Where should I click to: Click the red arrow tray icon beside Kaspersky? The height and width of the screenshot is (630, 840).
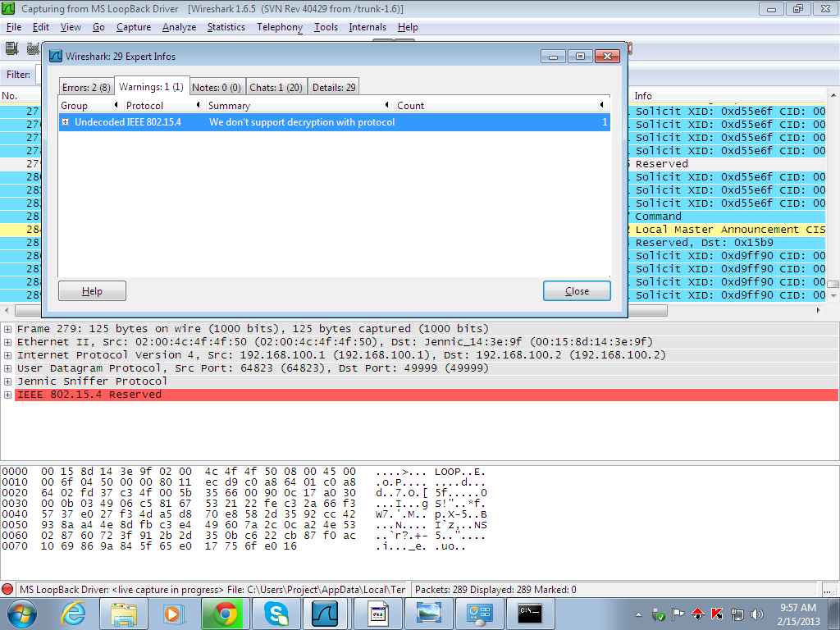pyautogui.click(x=697, y=614)
